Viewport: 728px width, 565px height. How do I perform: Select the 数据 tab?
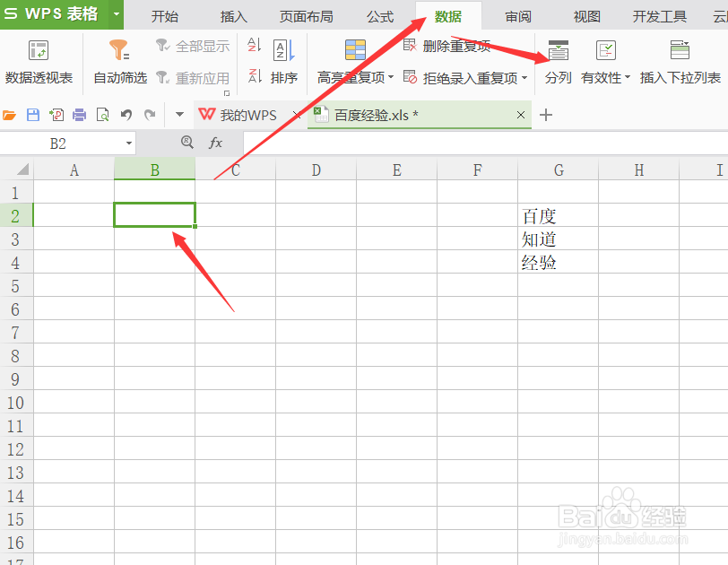click(x=448, y=17)
